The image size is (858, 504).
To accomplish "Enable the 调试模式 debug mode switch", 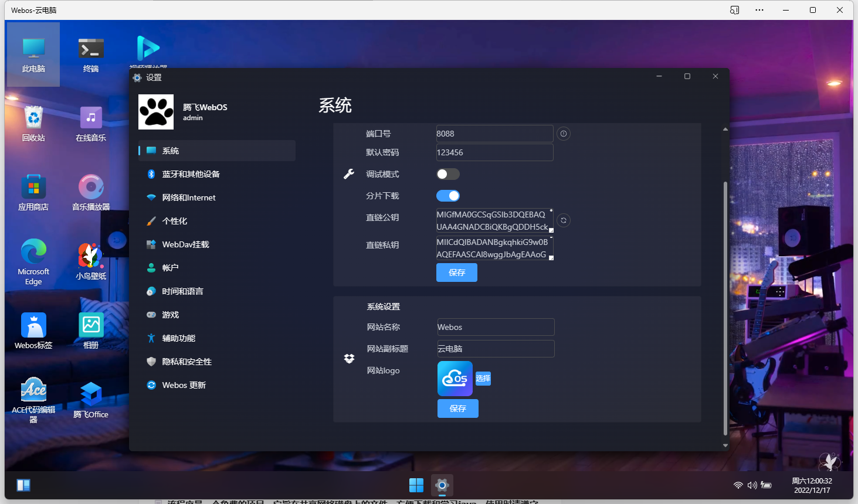I will point(448,174).
